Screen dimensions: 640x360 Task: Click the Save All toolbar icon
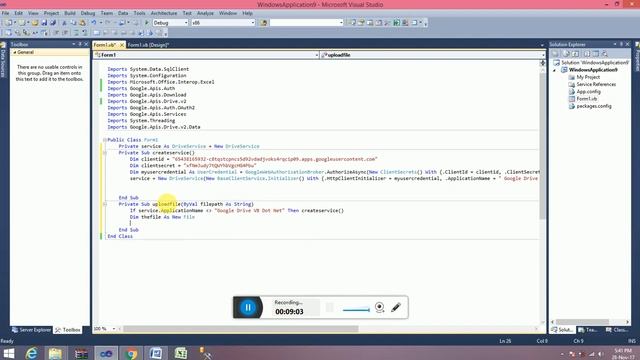(53, 23)
